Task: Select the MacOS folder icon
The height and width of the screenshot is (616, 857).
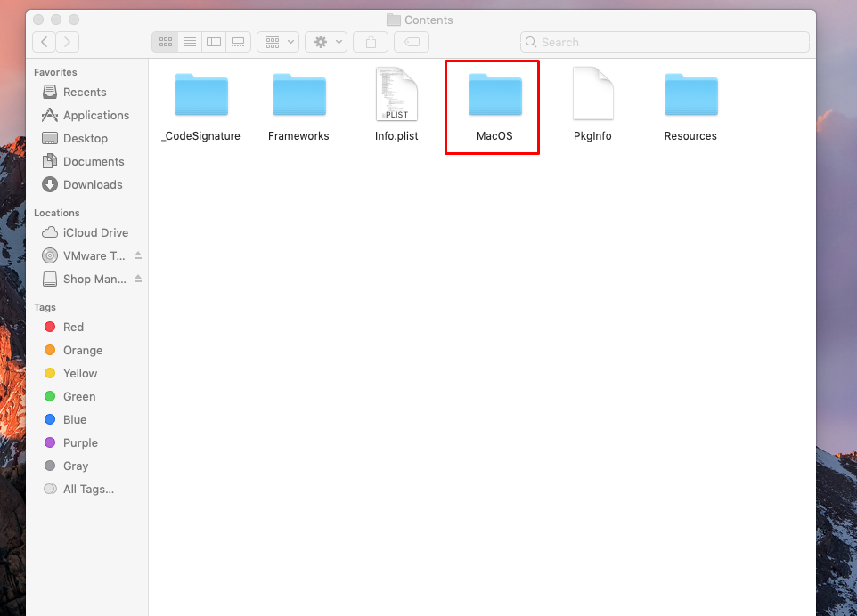Action: click(x=495, y=94)
